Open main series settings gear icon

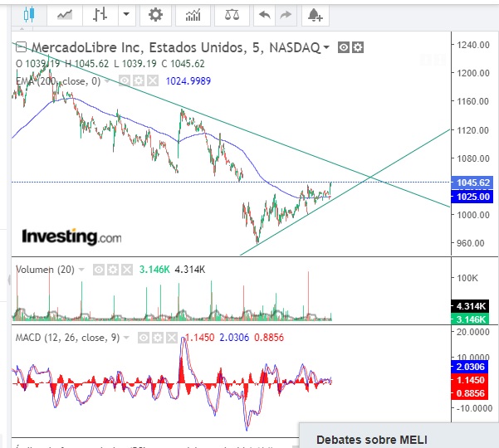pyautogui.click(x=358, y=47)
